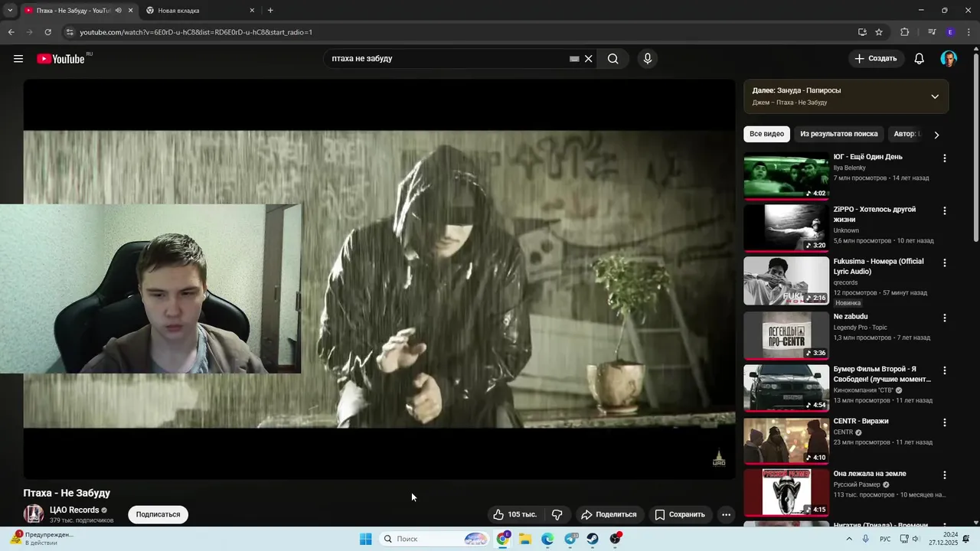The height and width of the screenshot is (551, 980).
Task: Open ЦАО Records channel name link
Action: [74, 510]
